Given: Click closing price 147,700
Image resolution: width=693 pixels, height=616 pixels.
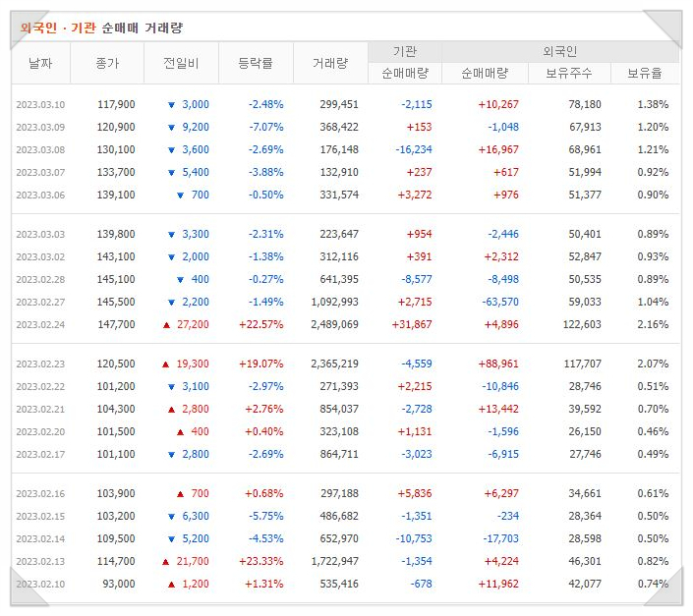Looking at the screenshot, I should pyautogui.click(x=116, y=324).
